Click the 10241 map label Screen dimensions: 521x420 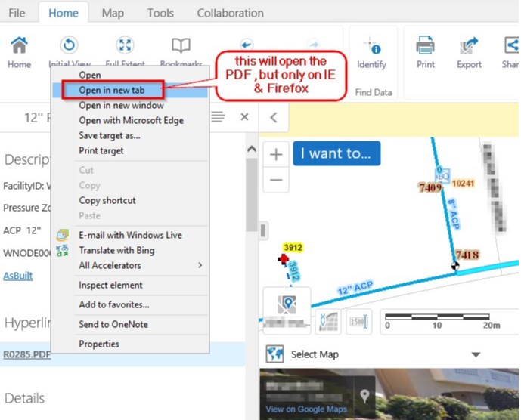(464, 184)
